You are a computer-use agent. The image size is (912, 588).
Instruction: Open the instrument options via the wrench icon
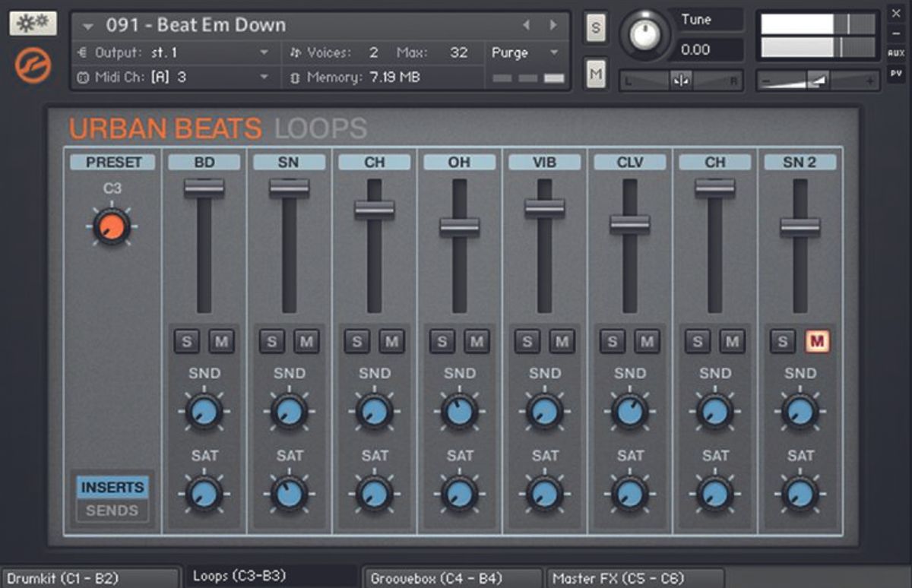pyautogui.click(x=32, y=22)
